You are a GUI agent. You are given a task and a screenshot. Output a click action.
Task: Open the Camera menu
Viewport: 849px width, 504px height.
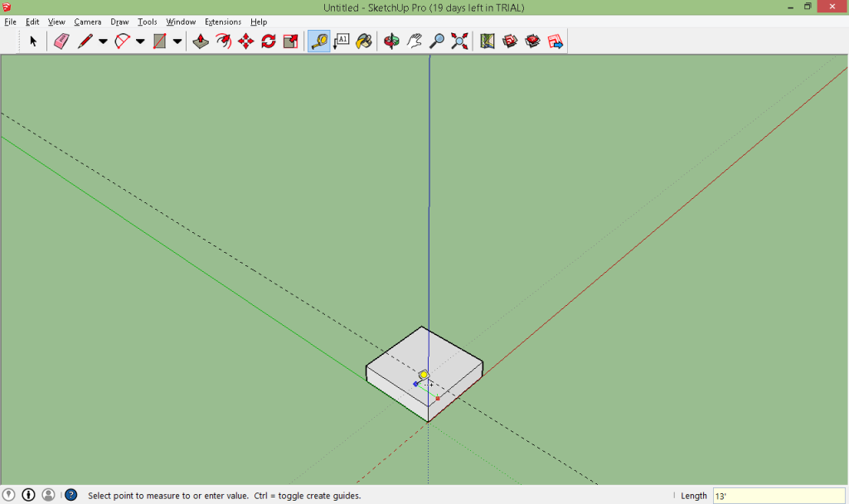point(88,22)
